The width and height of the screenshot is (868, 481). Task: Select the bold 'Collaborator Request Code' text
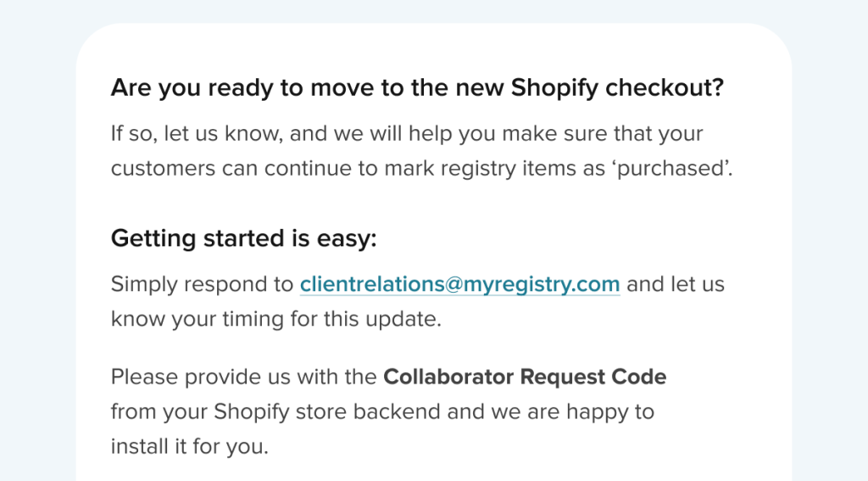[525, 377]
